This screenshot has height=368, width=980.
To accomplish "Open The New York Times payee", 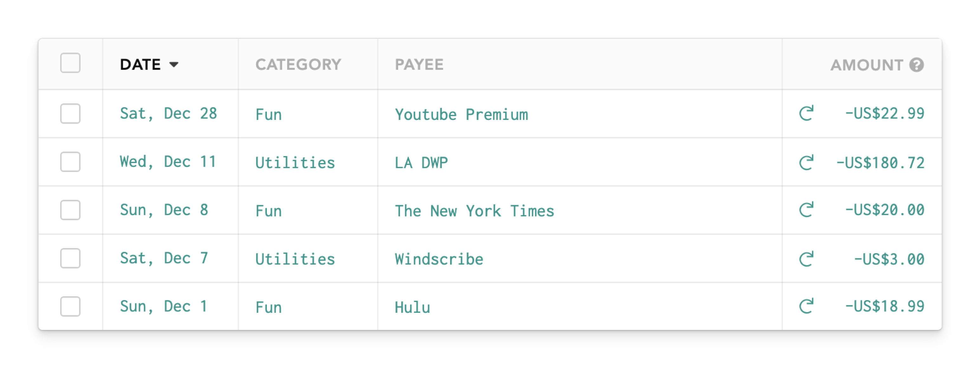I will tap(474, 211).
